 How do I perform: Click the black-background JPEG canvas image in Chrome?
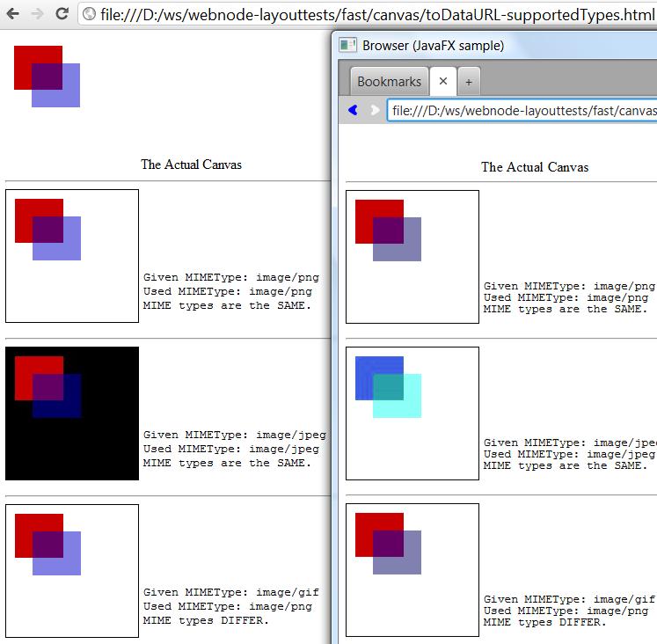72,413
